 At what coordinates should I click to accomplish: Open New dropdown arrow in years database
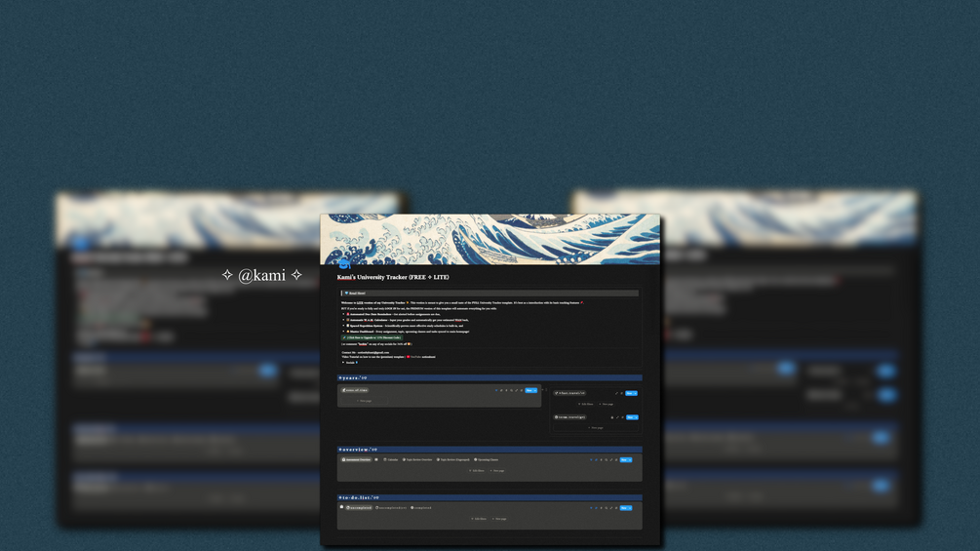pos(535,390)
